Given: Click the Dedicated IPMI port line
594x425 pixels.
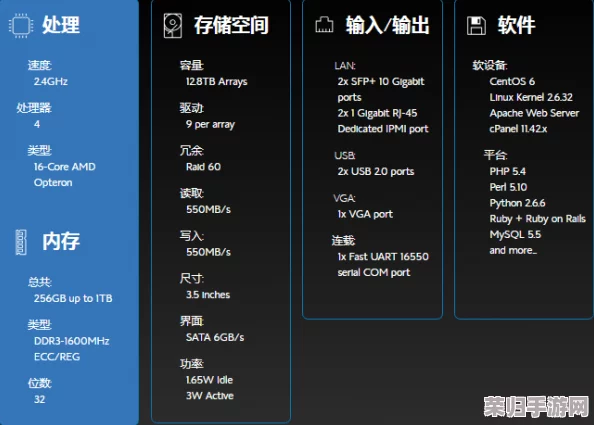Looking at the screenshot, I should tap(383, 129).
